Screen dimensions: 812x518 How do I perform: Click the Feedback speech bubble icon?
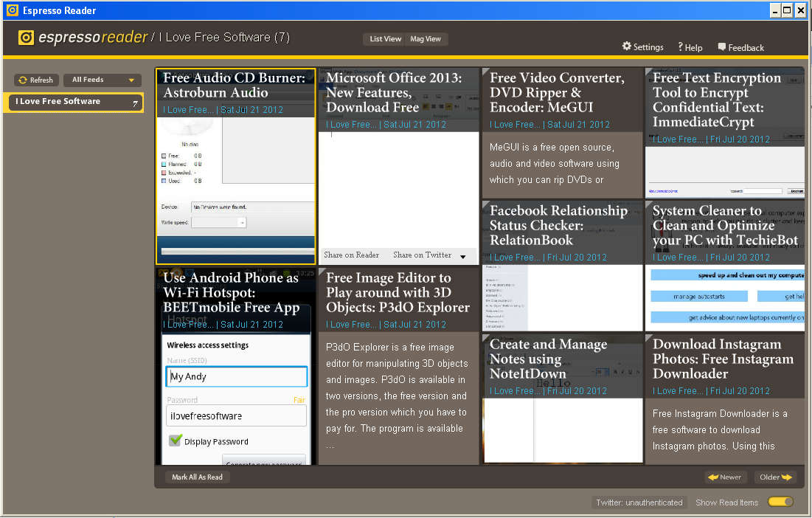pyautogui.click(x=721, y=46)
